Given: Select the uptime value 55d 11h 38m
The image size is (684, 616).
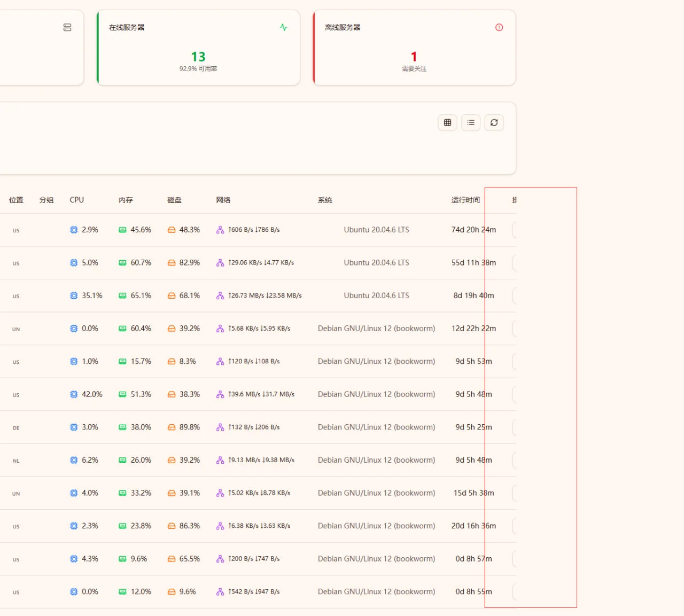Looking at the screenshot, I should coord(473,263).
